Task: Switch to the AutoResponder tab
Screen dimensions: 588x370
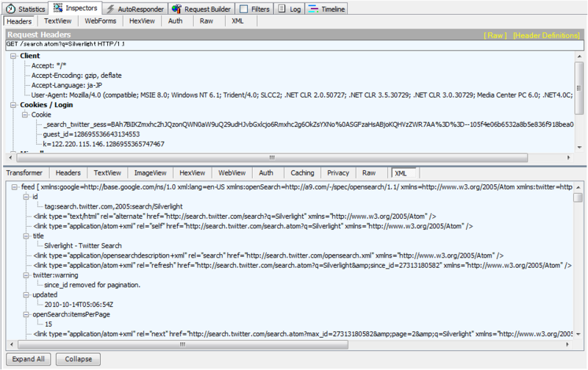Action: (x=135, y=9)
